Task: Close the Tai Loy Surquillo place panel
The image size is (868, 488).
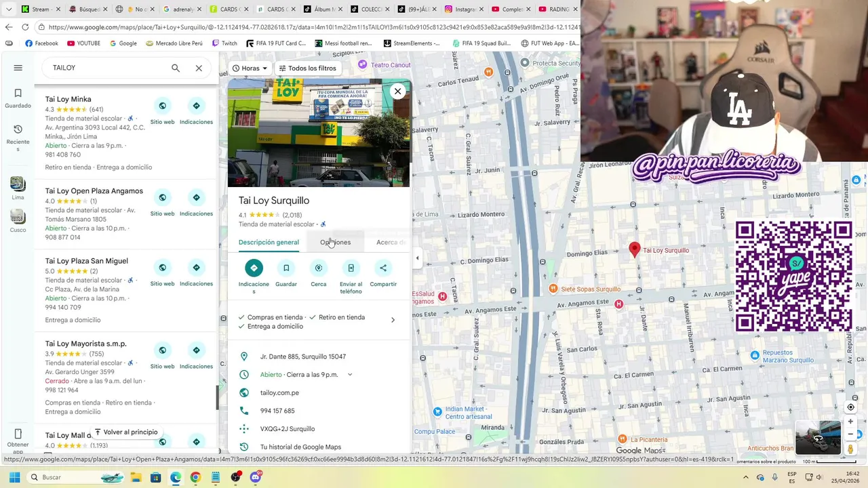Action: pyautogui.click(x=398, y=91)
